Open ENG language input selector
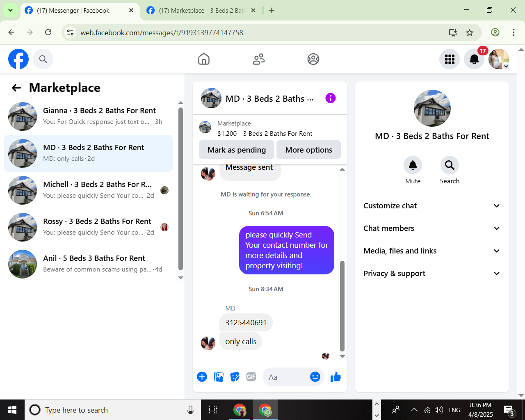Image resolution: width=525 pixels, height=420 pixels. pyautogui.click(x=454, y=410)
